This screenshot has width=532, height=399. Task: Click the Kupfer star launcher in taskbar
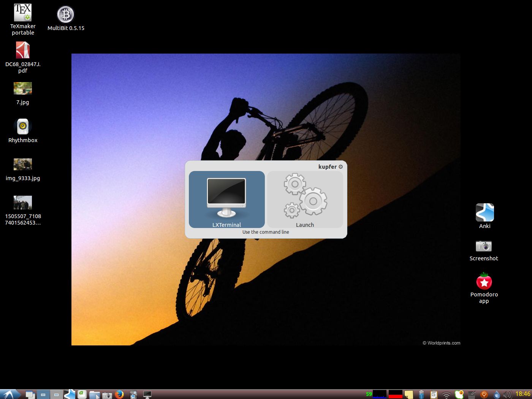point(133,395)
